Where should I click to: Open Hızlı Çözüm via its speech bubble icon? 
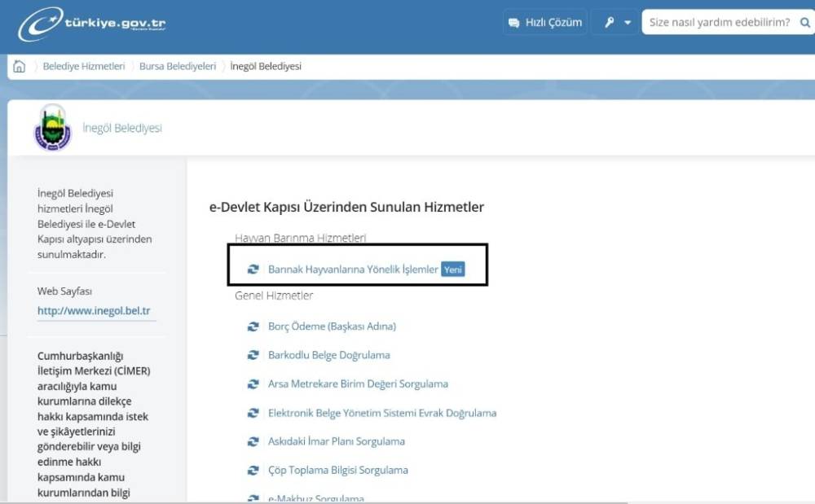coord(512,22)
